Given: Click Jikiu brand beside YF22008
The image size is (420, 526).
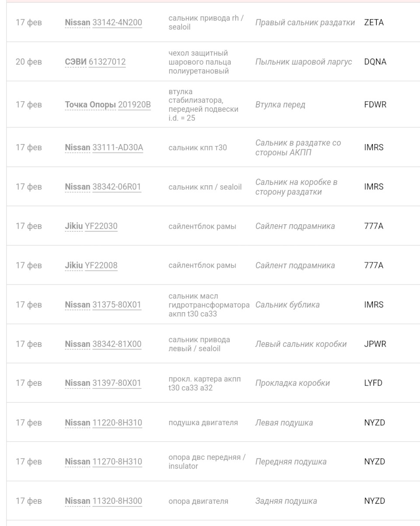Looking at the screenshot, I should (x=73, y=265).
